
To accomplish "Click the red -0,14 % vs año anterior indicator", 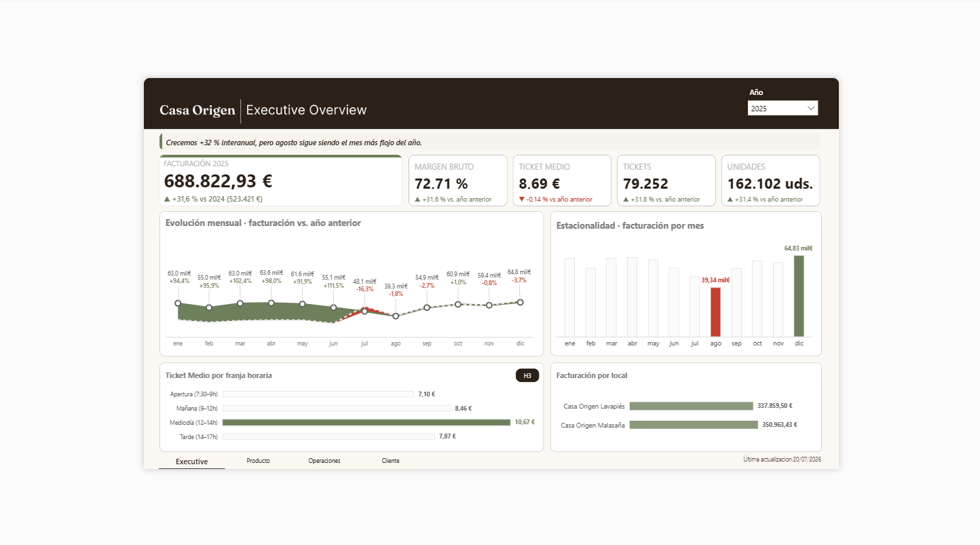I will click(x=556, y=200).
